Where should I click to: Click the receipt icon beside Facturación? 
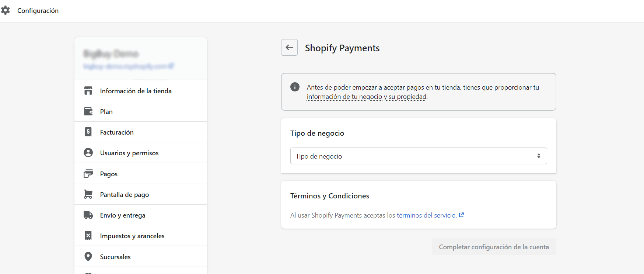pos(88,132)
